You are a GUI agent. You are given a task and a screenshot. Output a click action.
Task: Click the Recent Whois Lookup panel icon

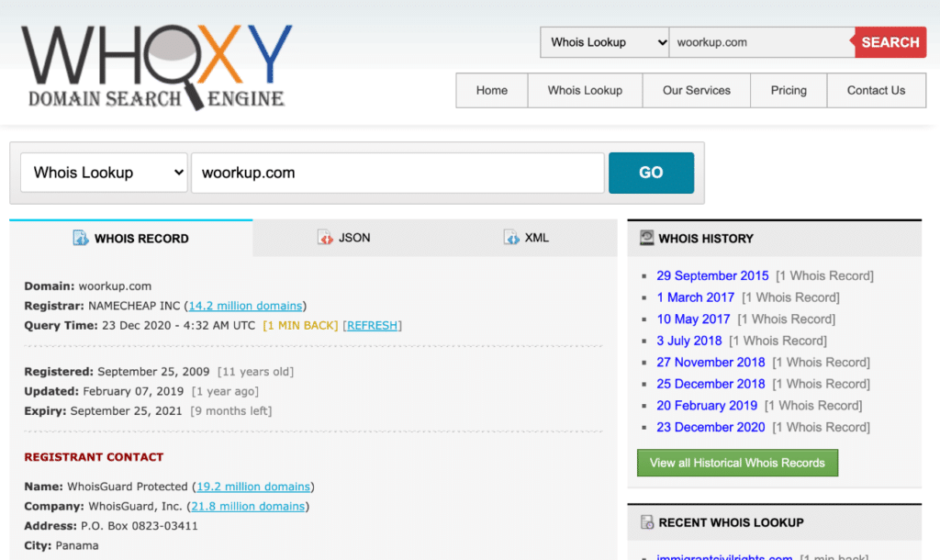[x=647, y=522]
